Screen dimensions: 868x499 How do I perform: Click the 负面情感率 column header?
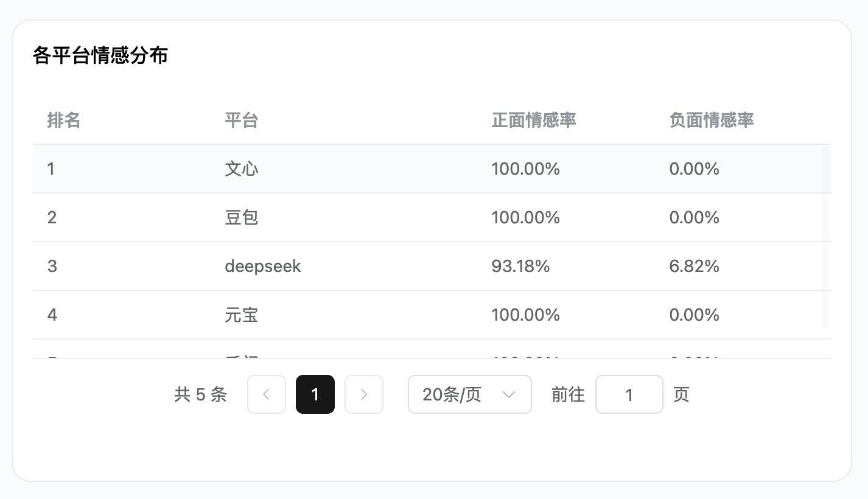tap(712, 120)
